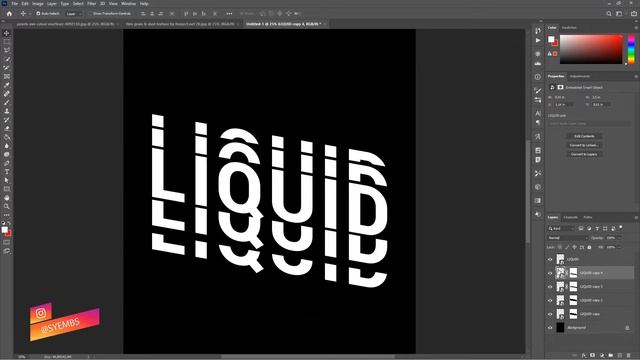Add a layer mask from Layers panel bottom
Viewport: 640px width, 360px height.
coord(593,356)
